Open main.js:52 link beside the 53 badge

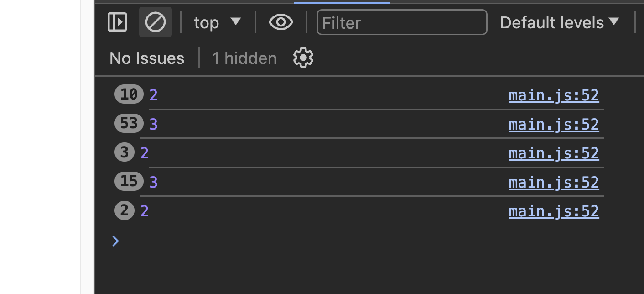click(554, 124)
